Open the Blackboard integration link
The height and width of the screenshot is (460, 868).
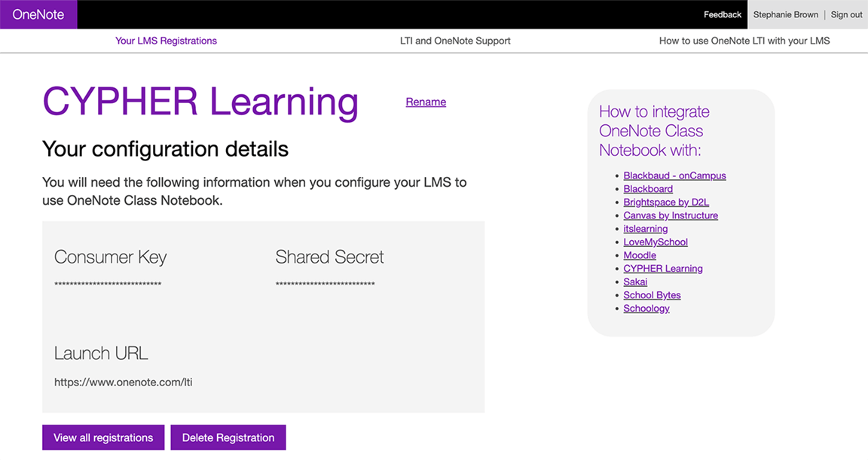[x=648, y=189]
